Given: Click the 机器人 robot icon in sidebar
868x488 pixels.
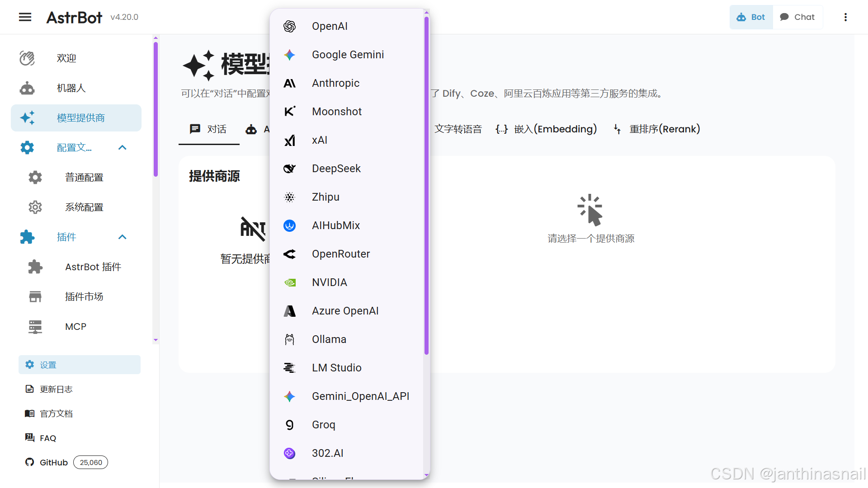Looking at the screenshot, I should point(27,88).
